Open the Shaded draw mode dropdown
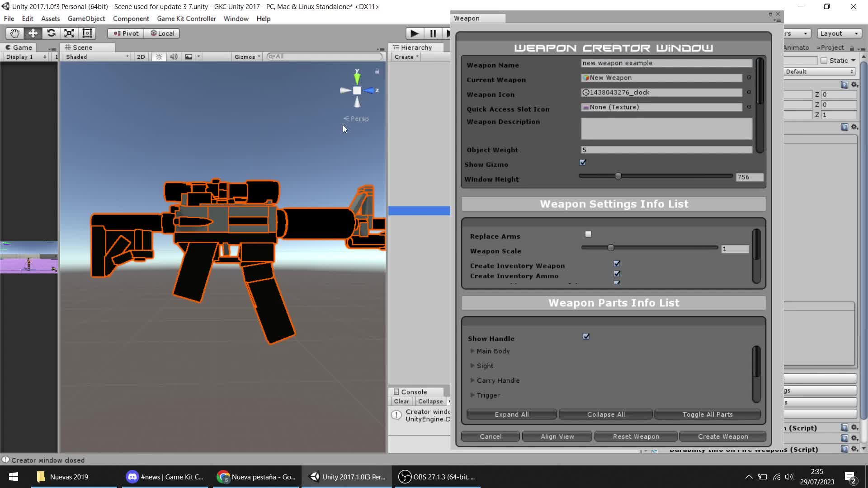The height and width of the screenshot is (488, 868). coord(97,57)
